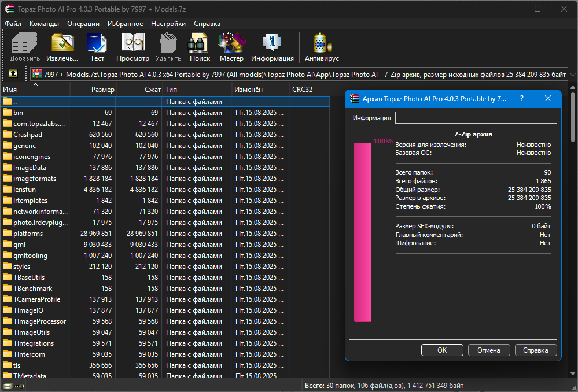
Task: Select the TBaseUtils folder name
Action: click(29, 278)
